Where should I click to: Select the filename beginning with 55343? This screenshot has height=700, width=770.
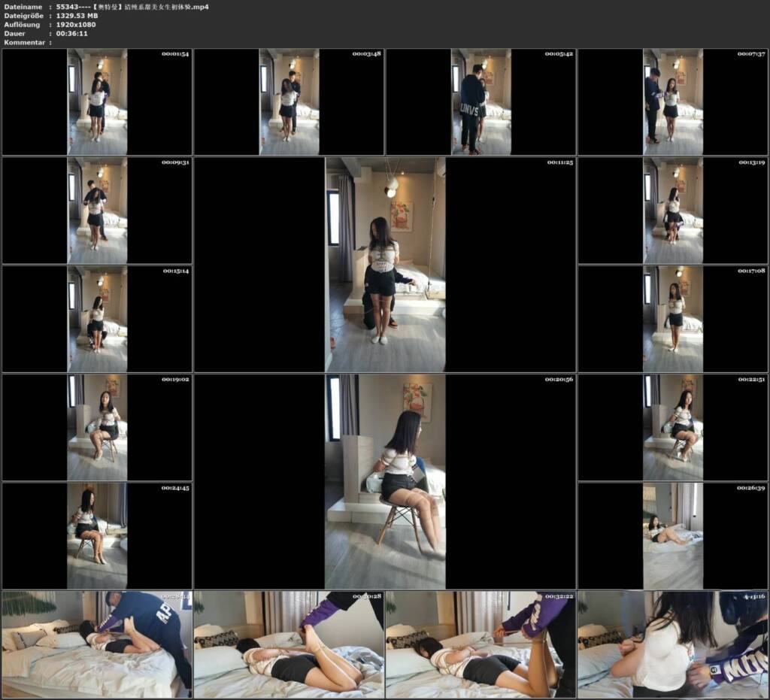click(132, 7)
